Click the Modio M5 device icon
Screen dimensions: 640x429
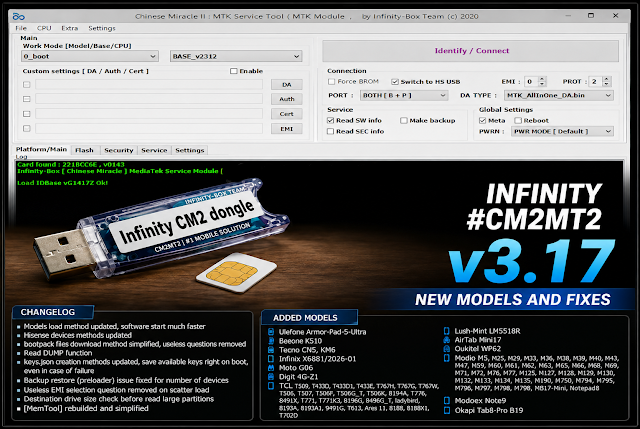[x=447, y=358]
